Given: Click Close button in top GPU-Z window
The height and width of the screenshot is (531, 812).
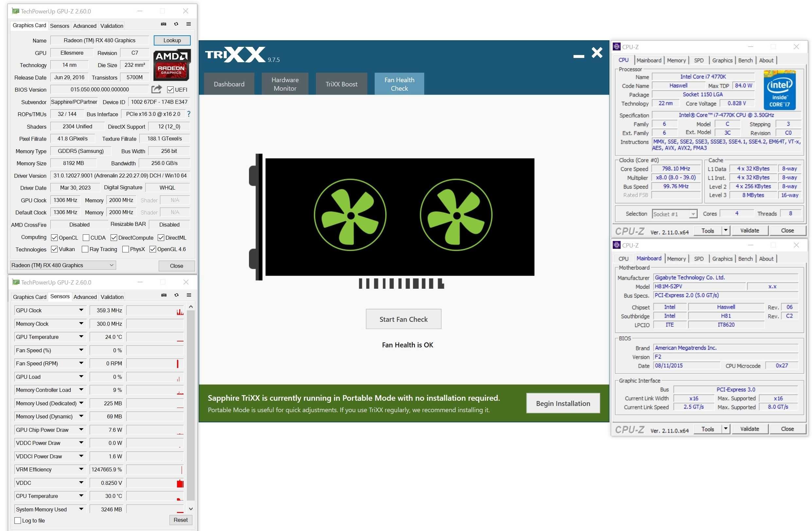Looking at the screenshot, I should [176, 266].
